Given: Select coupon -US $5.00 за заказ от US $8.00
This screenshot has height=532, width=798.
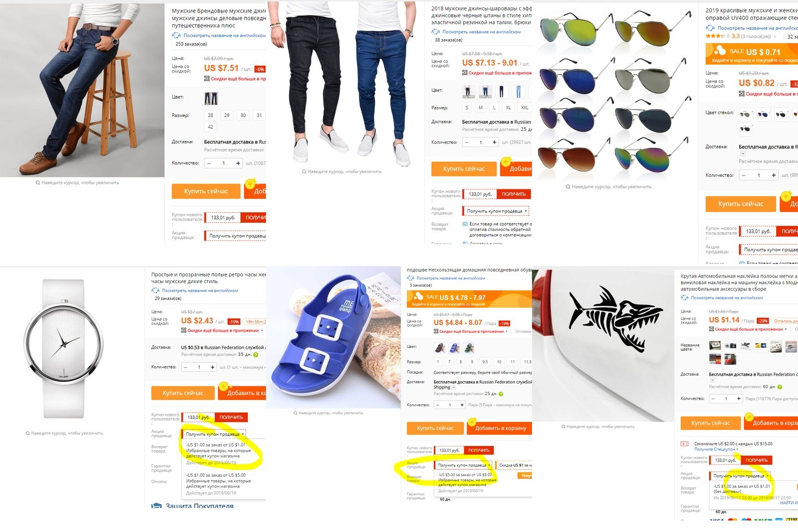Looking at the screenshot, I should click(x=466, y=482).
